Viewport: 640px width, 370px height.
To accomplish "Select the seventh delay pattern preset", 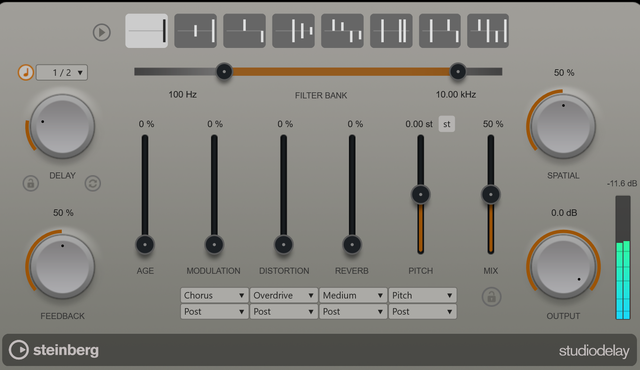I will [x=440, y=31].
